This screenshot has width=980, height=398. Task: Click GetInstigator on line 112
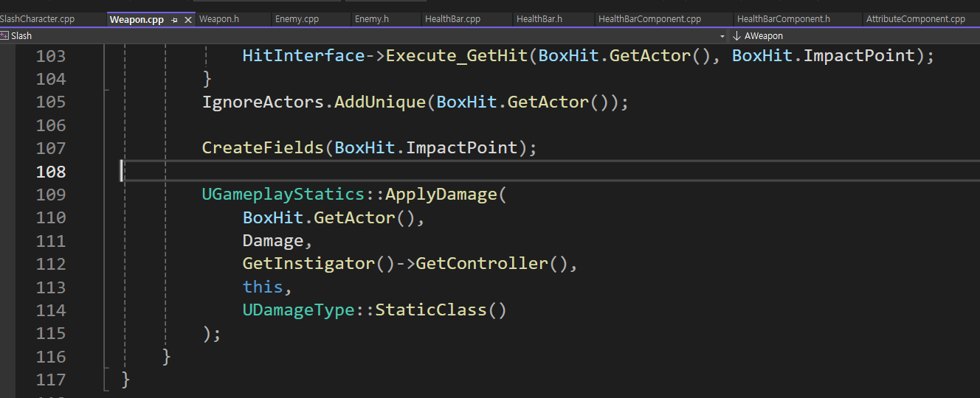[x=309, y=264]
